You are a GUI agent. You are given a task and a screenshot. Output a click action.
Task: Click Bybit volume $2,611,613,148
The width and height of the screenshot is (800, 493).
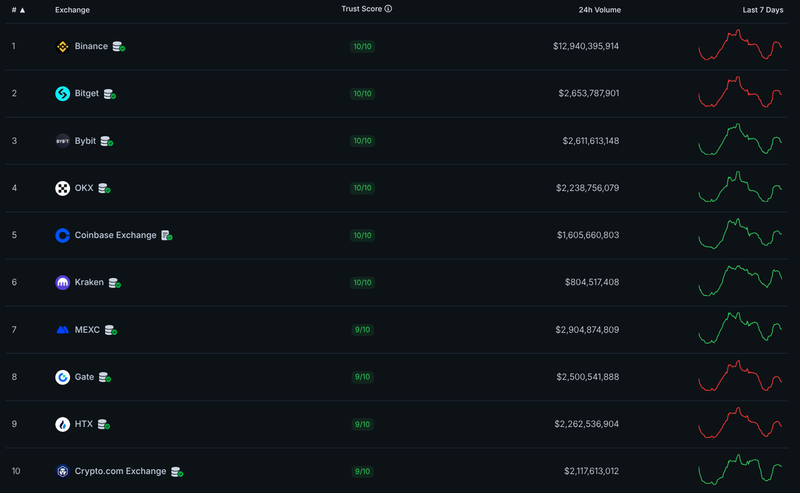point(591,141)
